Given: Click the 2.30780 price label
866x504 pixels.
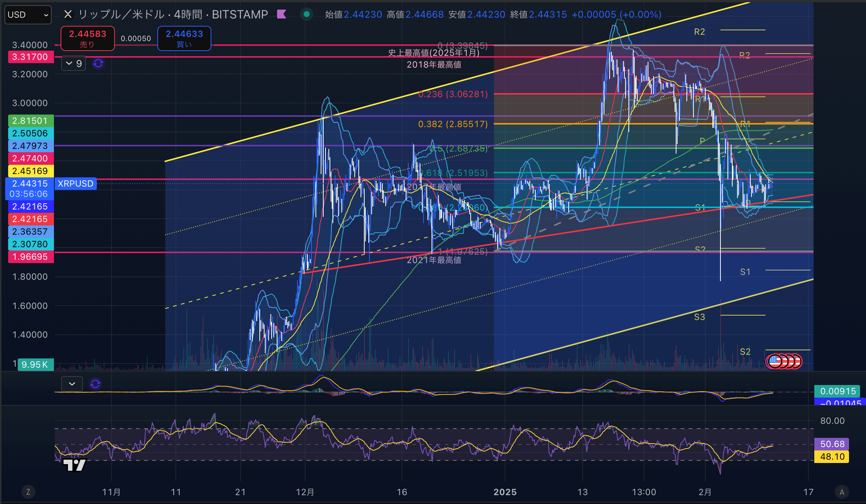Looking at the screenshot, I should click(x=30, y=244).
